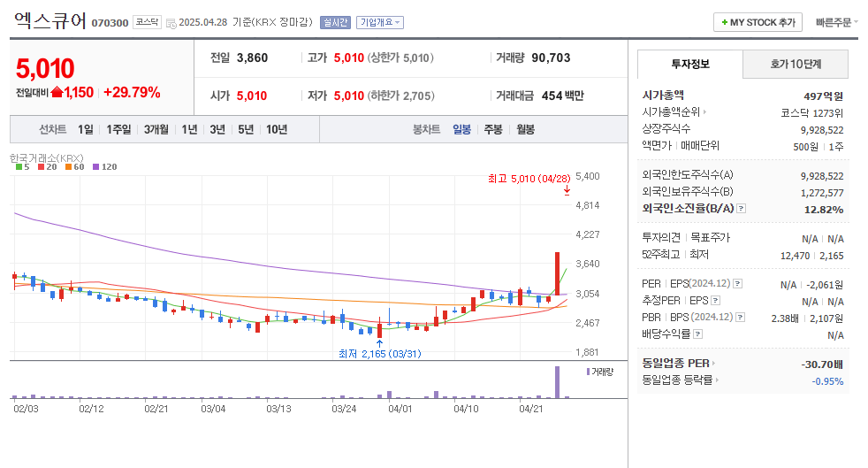Select the 월봉 candlestick chart
868x468 pixels.
coord(525,129)
